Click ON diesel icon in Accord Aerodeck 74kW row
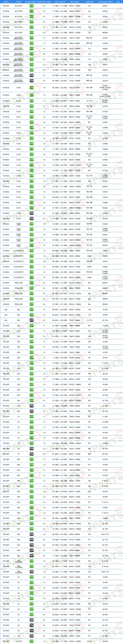The width and height of the screenshot is (123, 644). pyautogui.click(x=31, y=75)
